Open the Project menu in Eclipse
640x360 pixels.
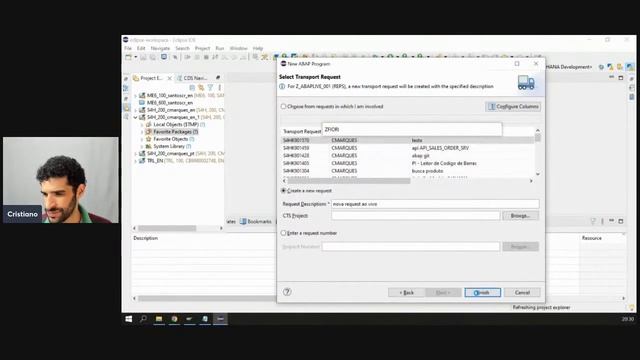tap(202, 48)
